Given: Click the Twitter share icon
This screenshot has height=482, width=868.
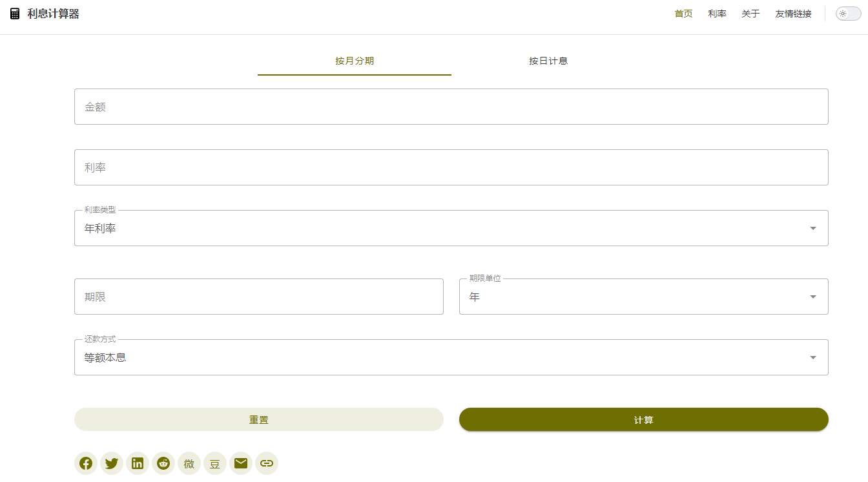Looking at the screenshot, I should click(x=111, y=463).
